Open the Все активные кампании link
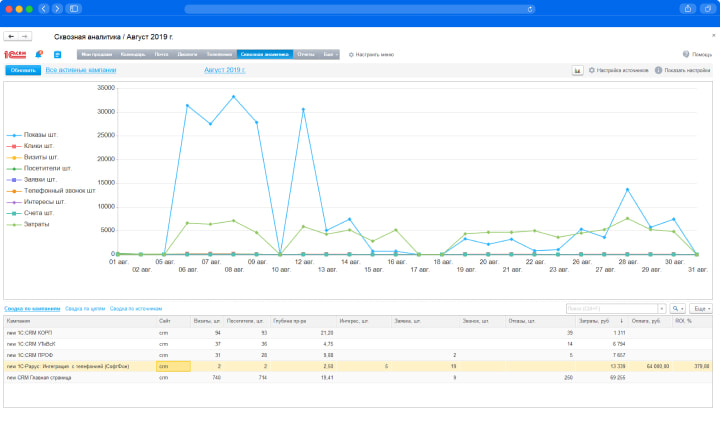The height and width of the screenshot is (422, 720). coord(81,70)
